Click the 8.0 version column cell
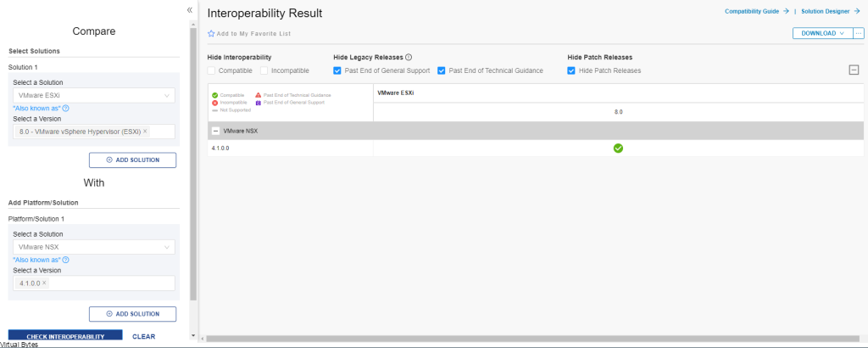 coord(618,112)
